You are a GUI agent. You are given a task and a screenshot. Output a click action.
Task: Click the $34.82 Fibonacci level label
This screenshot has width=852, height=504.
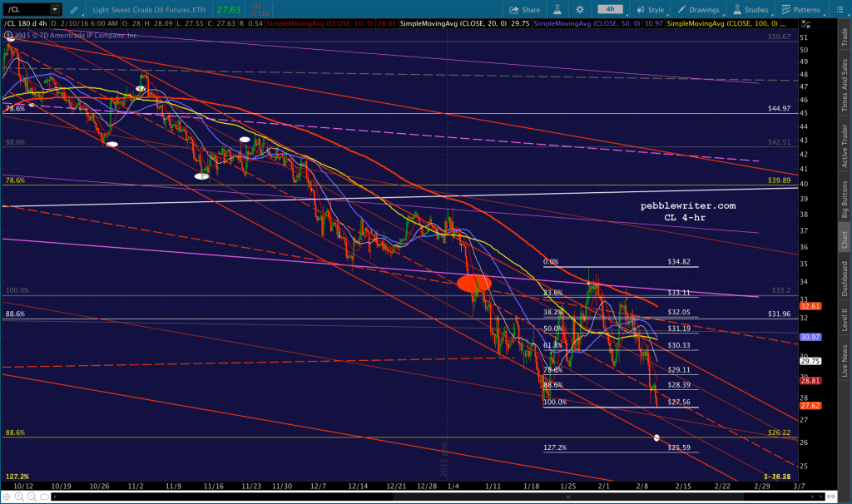[679, 262]
